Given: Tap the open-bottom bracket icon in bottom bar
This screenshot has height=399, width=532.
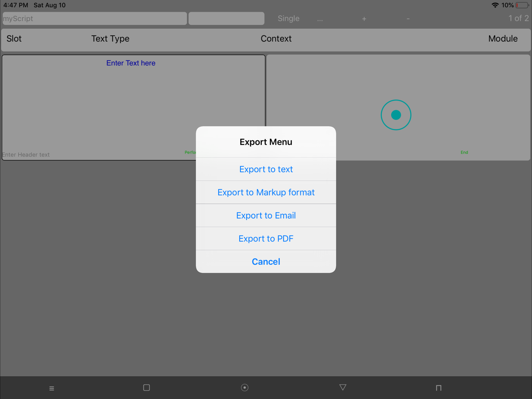Looking at the screenshot, I should click(x=439, y=388).
